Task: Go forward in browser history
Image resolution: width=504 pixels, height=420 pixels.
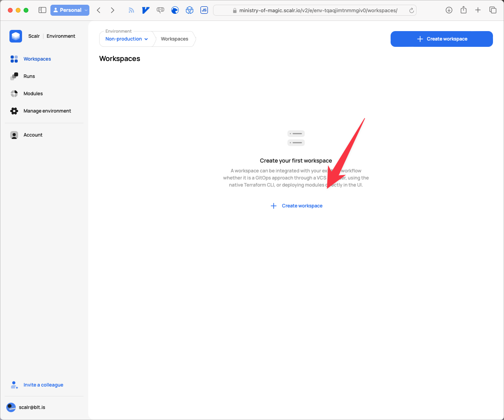Action: (113, 10)
